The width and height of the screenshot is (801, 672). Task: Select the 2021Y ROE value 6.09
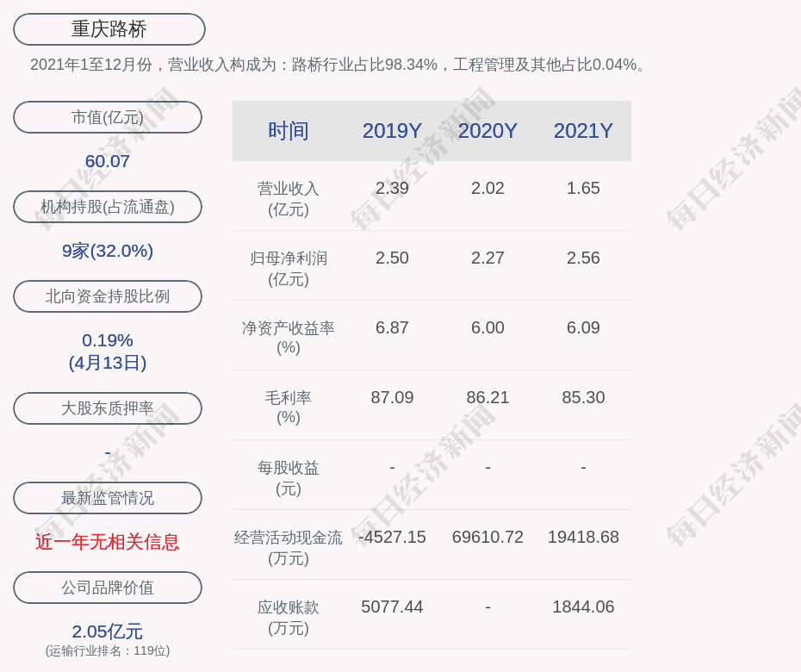(x=583, y=327)
